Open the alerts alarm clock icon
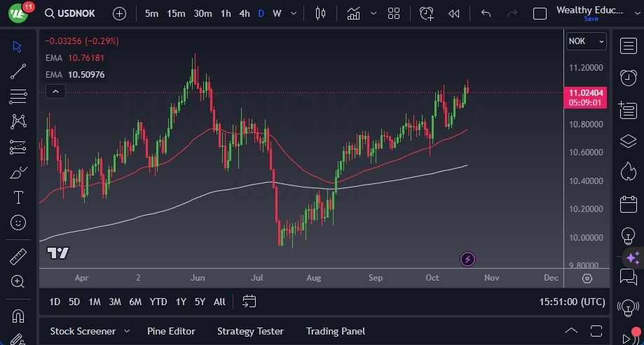This screenshot has height=345, width=644. tap(628, 77)
